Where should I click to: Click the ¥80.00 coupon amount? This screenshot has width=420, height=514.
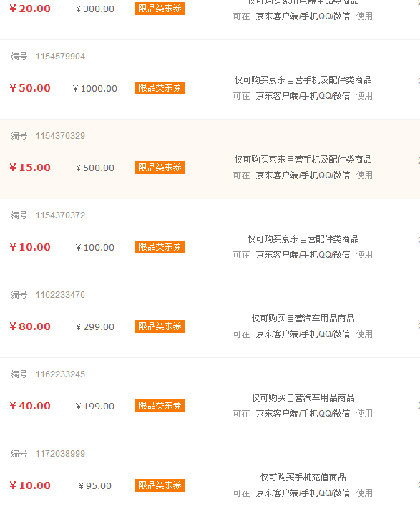(x=30, y=326)
